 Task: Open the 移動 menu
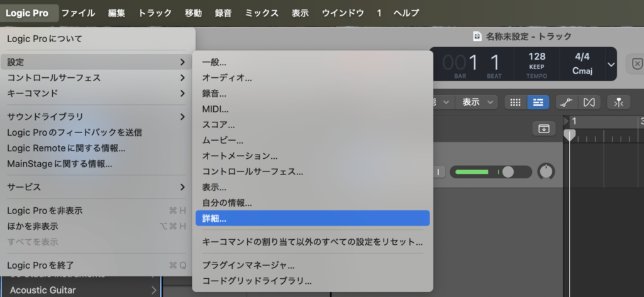[193, 13]
